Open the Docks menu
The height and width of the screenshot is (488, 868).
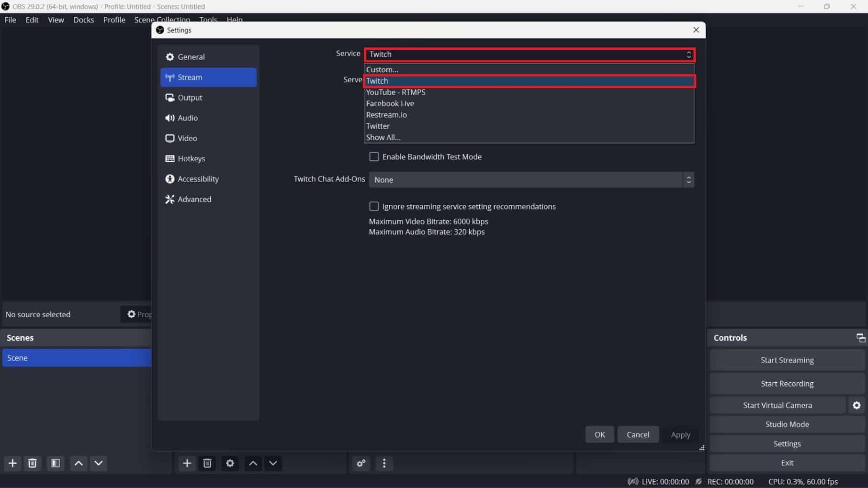pos(84,20)
